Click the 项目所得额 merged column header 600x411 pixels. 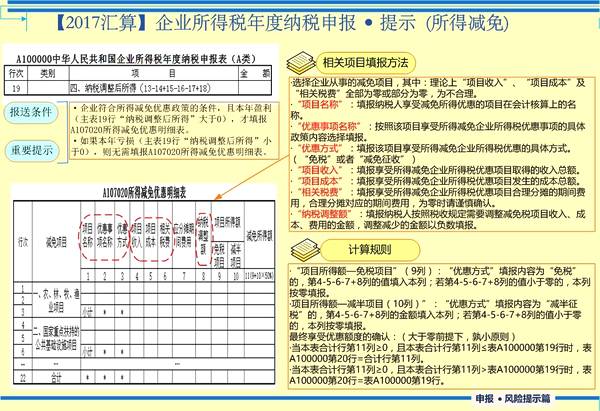[x=227, y=222]
